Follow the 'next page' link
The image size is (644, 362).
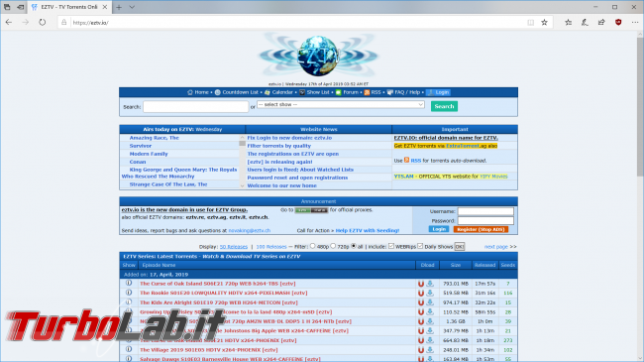(495, 246)
